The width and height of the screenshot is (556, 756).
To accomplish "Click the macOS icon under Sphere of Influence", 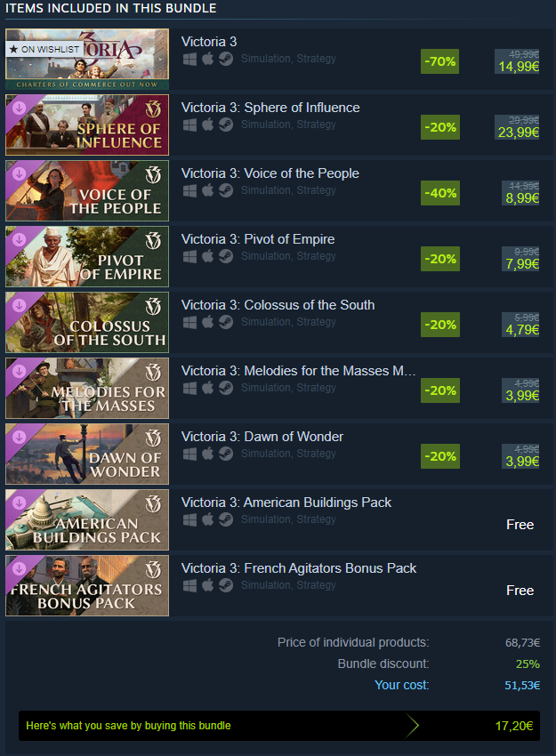I will (x=208, y=125).
